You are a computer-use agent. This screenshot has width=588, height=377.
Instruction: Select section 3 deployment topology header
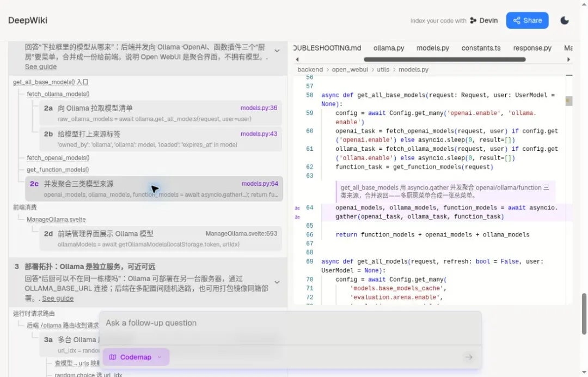(x=148, y=282)
